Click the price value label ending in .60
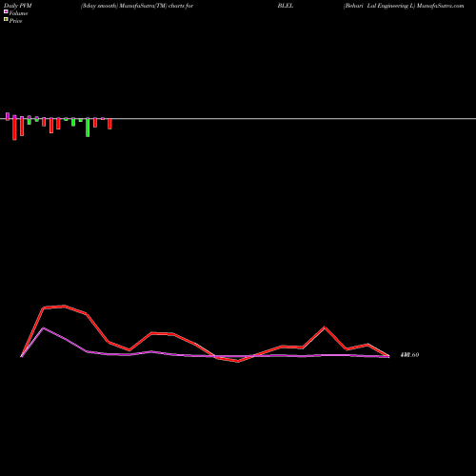476x476 pixels. pyautogui.click(x=409, y=355)
